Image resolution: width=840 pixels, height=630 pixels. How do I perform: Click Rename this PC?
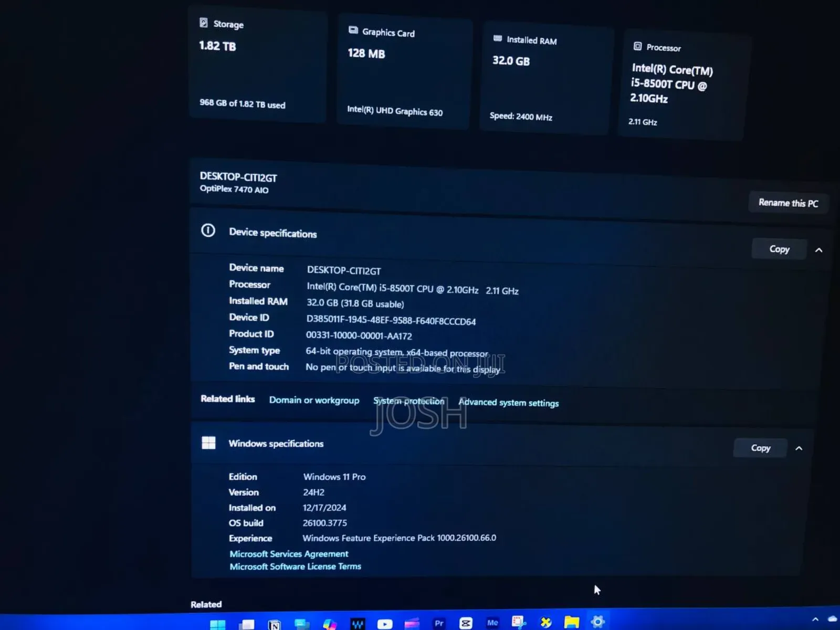click(x=788, y=203)
